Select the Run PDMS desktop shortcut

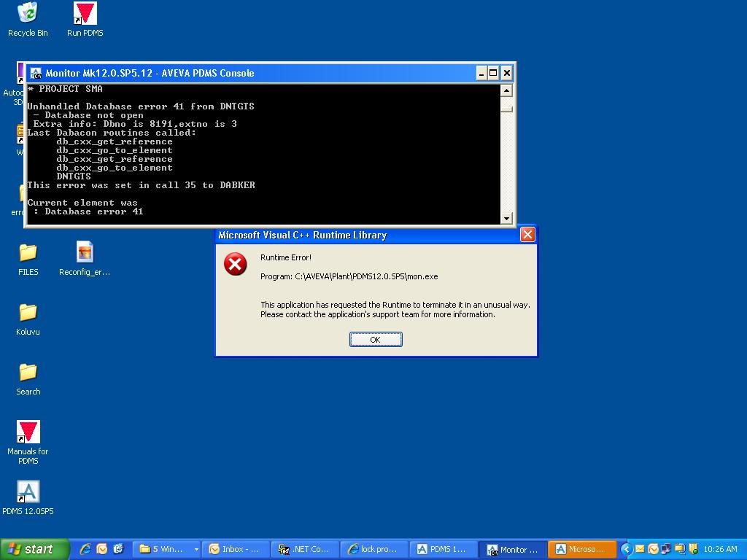[x=85, y=20]
